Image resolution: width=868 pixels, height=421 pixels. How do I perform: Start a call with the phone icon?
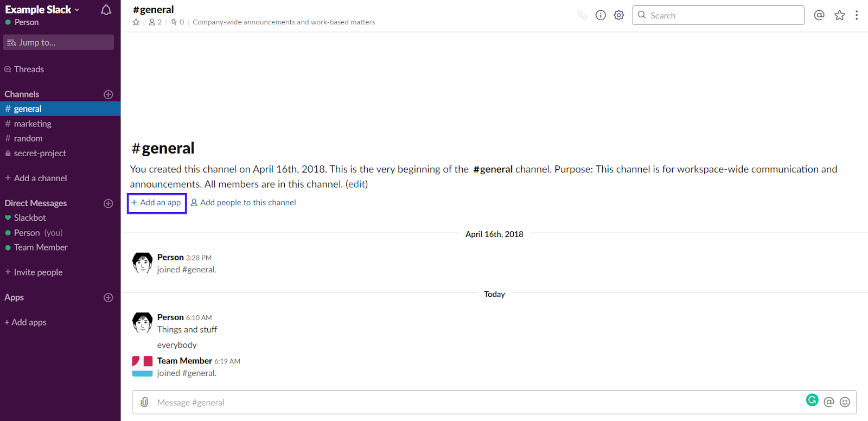click(582, 15)
